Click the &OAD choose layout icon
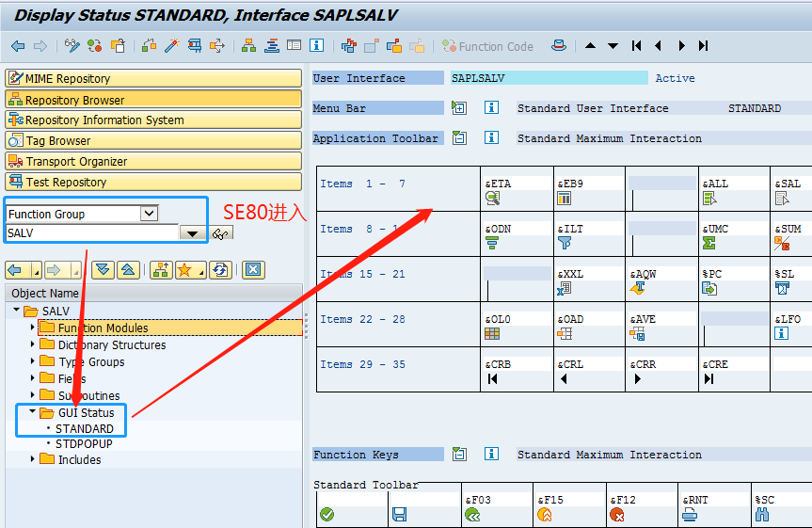 point(565,334)
